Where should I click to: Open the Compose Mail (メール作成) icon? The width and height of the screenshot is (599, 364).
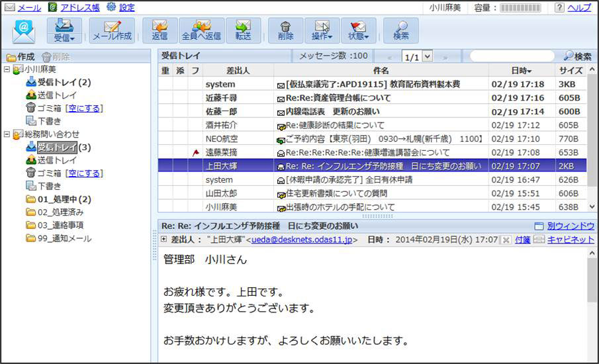tap(112, 30)
